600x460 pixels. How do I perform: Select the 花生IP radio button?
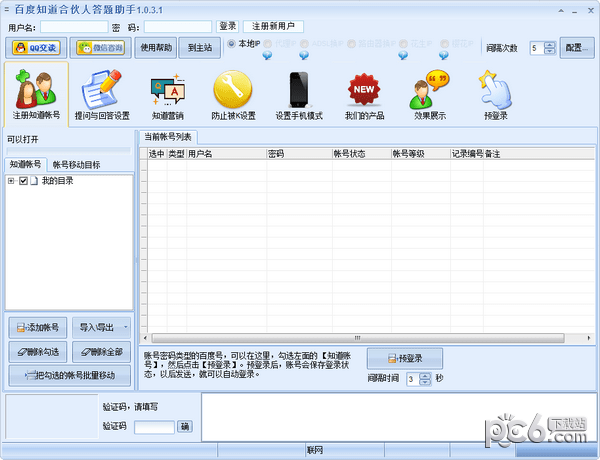pos(403,43)
